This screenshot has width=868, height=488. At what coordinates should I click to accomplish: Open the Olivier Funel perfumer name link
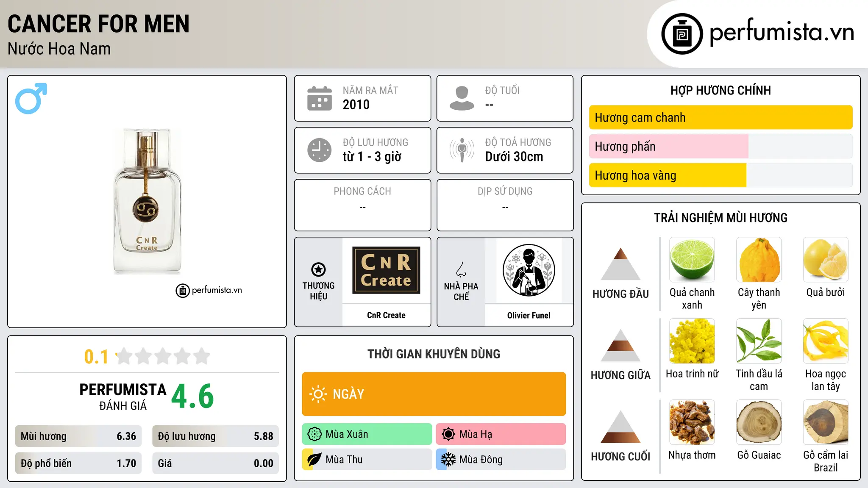529,315
